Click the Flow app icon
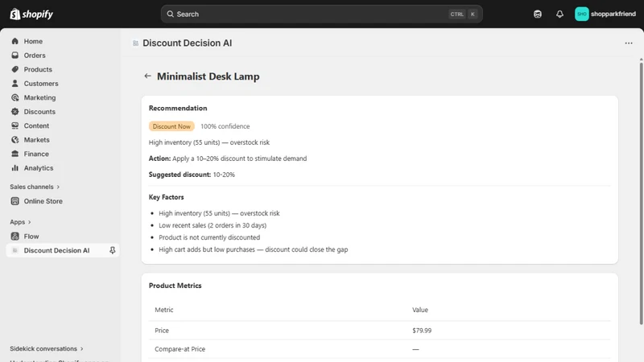The height and width of the screenshot is (362, 644). [15, 237]
